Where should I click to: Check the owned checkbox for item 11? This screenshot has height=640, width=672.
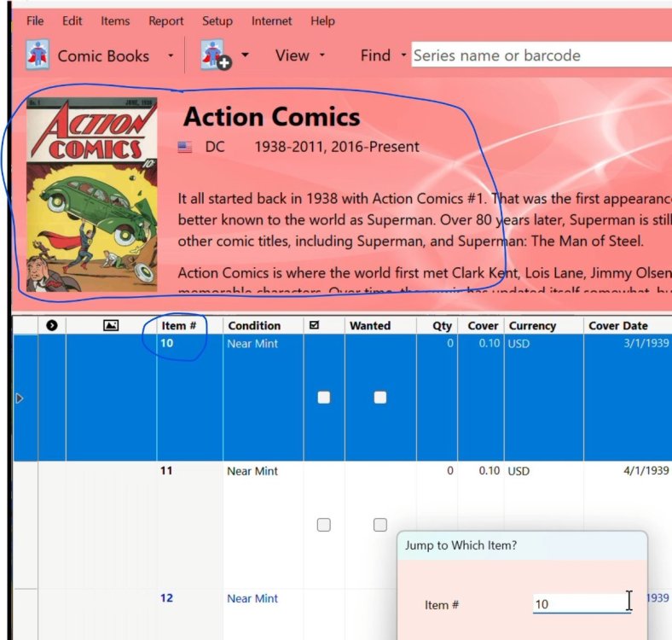(x=324, y=525)
